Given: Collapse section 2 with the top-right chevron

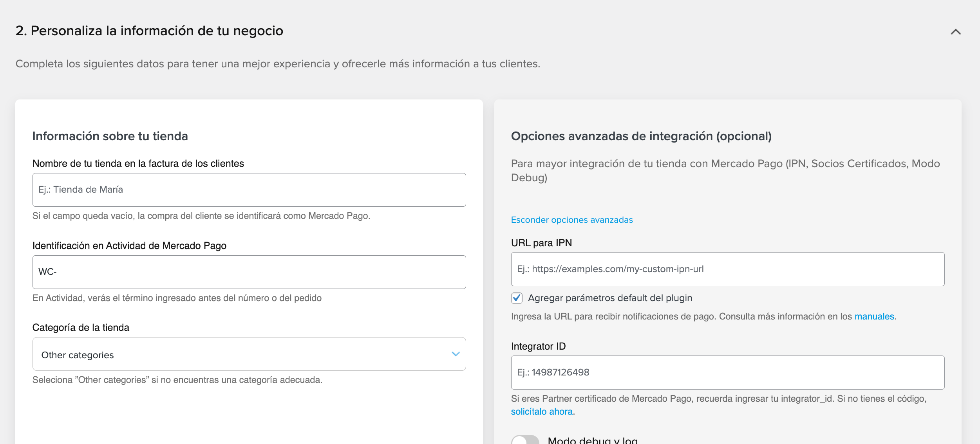Looking at the screenshot, I should pos(955,32).
